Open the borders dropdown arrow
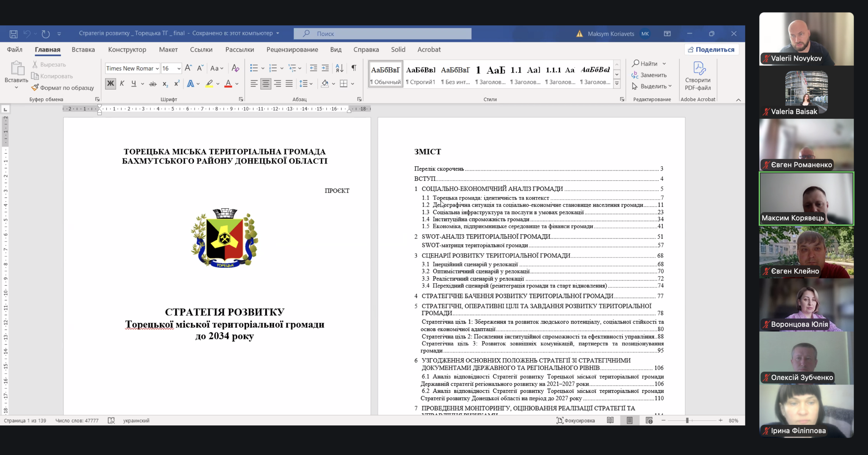This screenshot has height=455, width=868. coord(353,83)
